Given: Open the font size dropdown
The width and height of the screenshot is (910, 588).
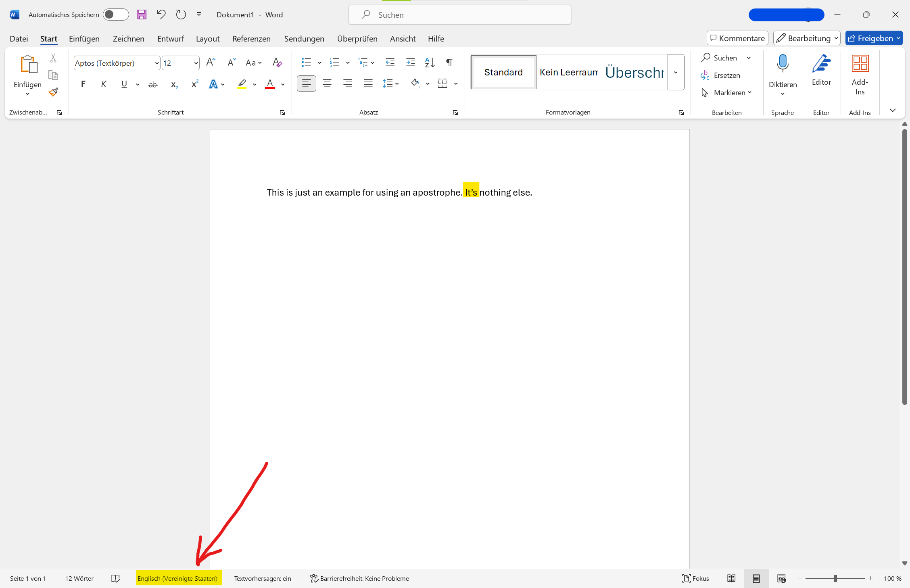Looking at the screenshot, I should coord(196,63).
